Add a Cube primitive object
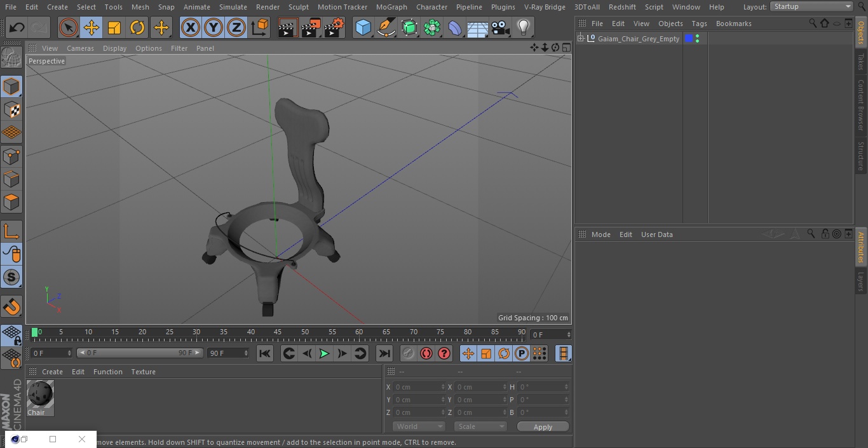The image size is (868, 448). point(363,27)
